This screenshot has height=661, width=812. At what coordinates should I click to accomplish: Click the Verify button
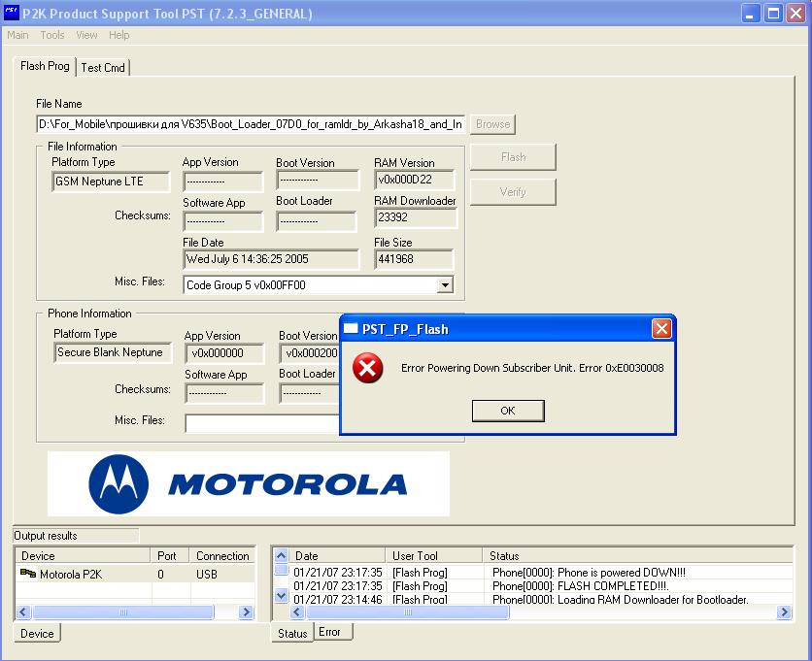pos(513,192)
